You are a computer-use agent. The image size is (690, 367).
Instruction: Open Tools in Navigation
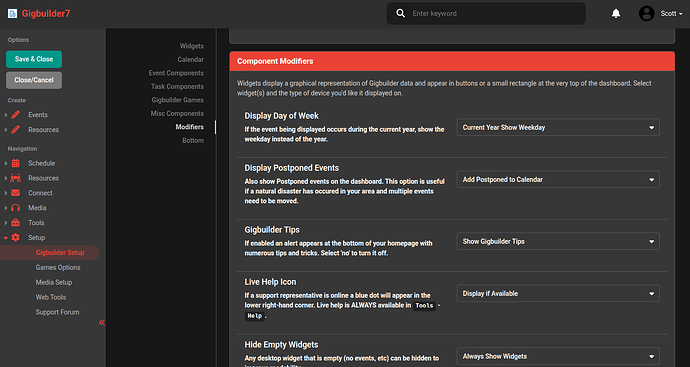point(36,223)
